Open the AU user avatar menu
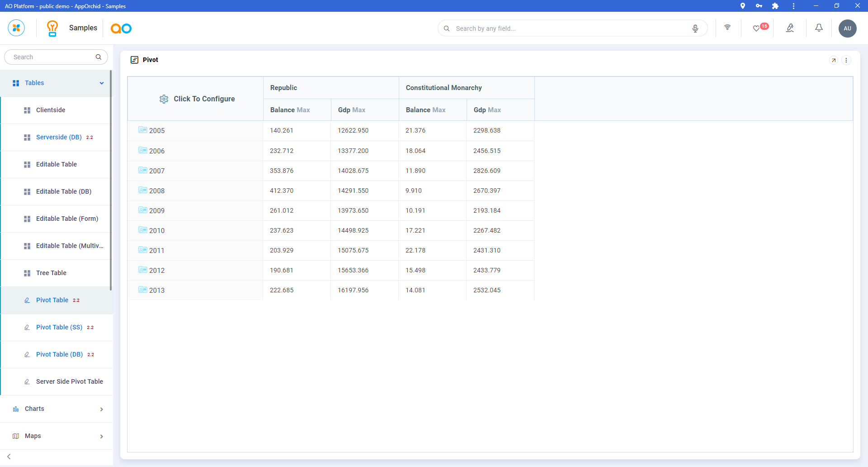 click(847, 29)
